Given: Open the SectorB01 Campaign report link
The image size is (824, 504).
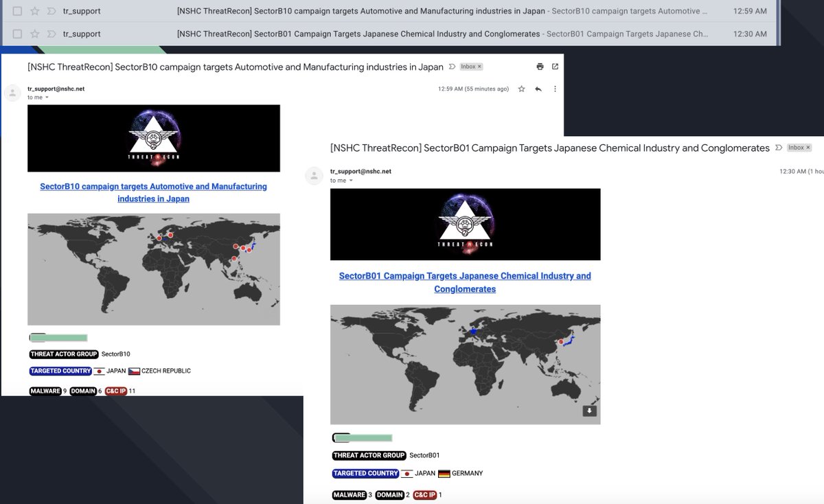Looking at the screenshot, I should tap(465, 282).
